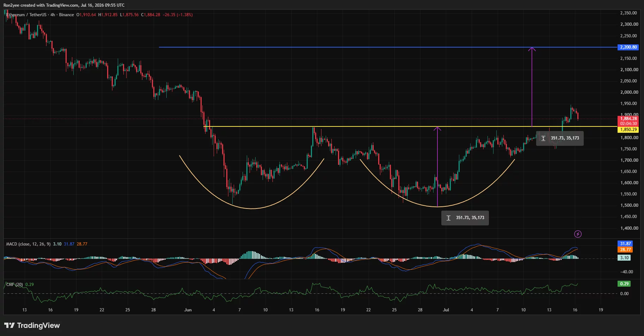Click the 1,400.00 price axis value

click(x=629, y=228)
